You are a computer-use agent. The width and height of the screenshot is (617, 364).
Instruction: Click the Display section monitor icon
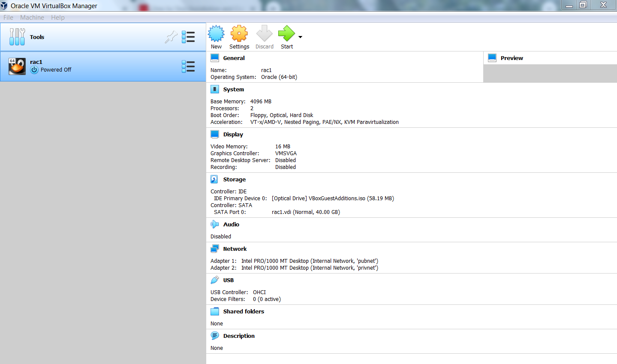tap(215, 134)
